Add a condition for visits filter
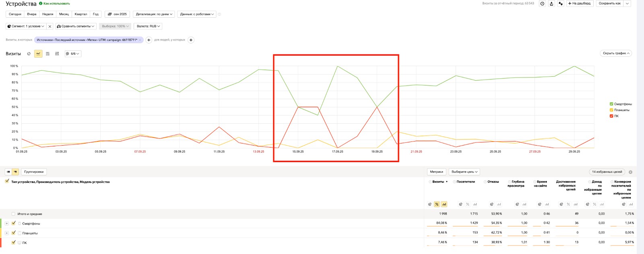Viewport: 644px width, 254px height. point(149,40)
